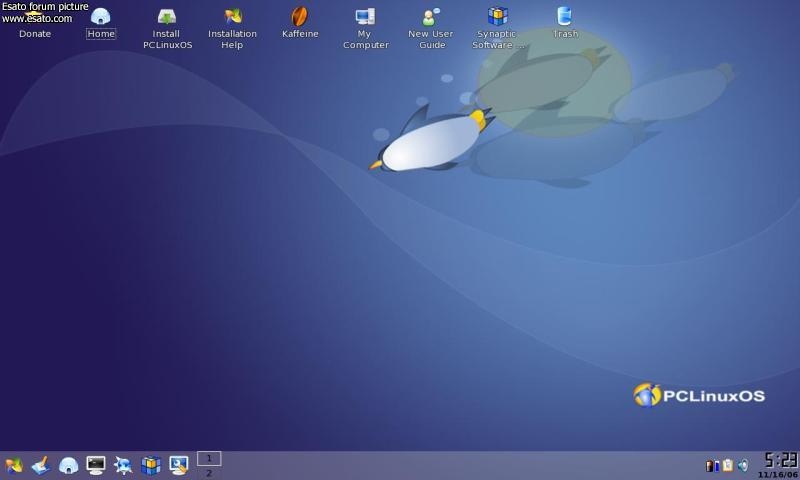This screenshot has height=480, width=800.
Task: Open the control center wrench icon in the panel
Action: tap(179, 465)
